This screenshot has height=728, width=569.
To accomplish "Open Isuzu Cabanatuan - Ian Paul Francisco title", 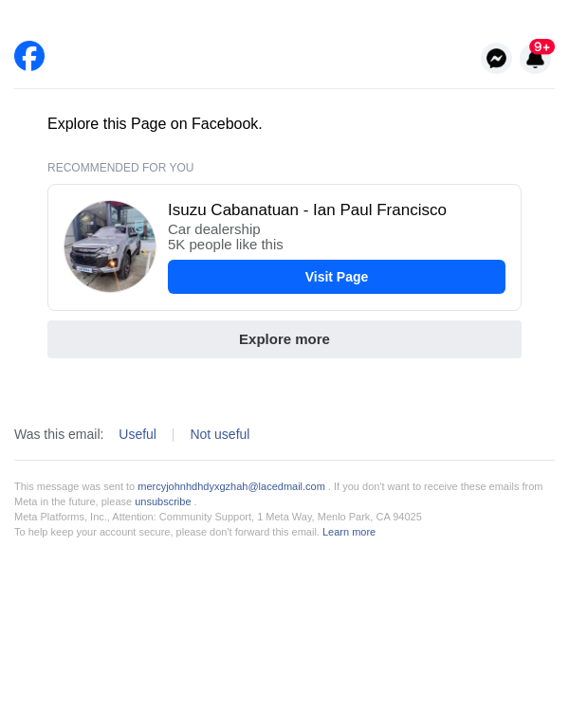I will coord(307,210).
